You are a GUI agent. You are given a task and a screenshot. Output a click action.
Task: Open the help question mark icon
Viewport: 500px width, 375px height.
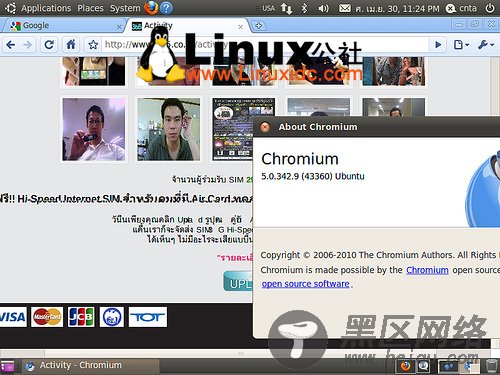tap(166, 8)
